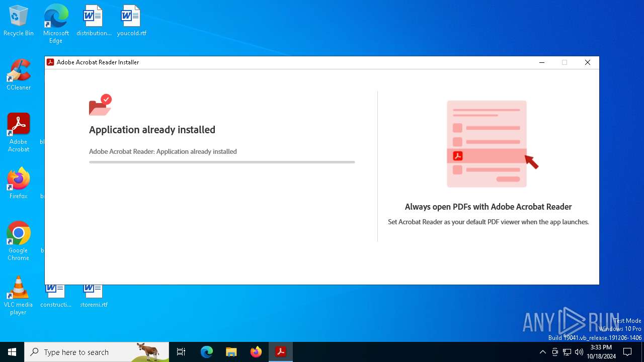644x362 pixels.
Task: Click the 'Always open PDFs with Adobe Acrobat Reader' heading
Action: coord(488,207)
